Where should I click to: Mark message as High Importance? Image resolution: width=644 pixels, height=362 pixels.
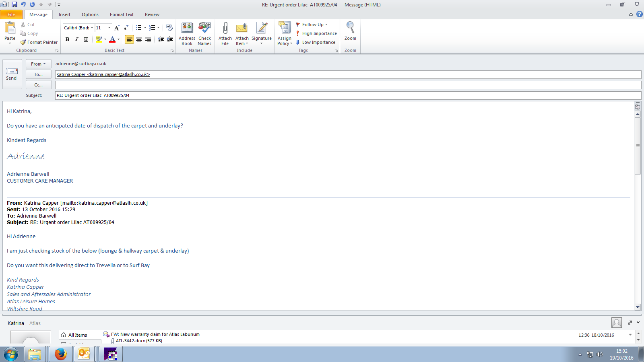(x=316, y=33)
